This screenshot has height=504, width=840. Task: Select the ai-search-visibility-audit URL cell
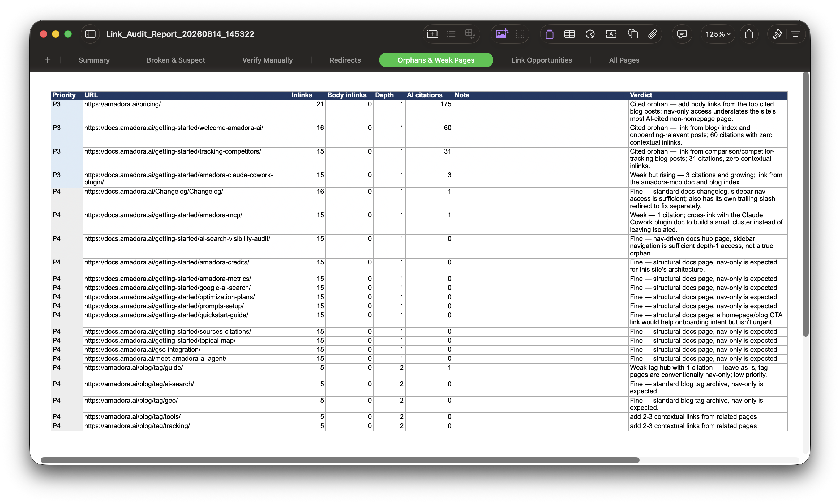[x=186, y=246]
